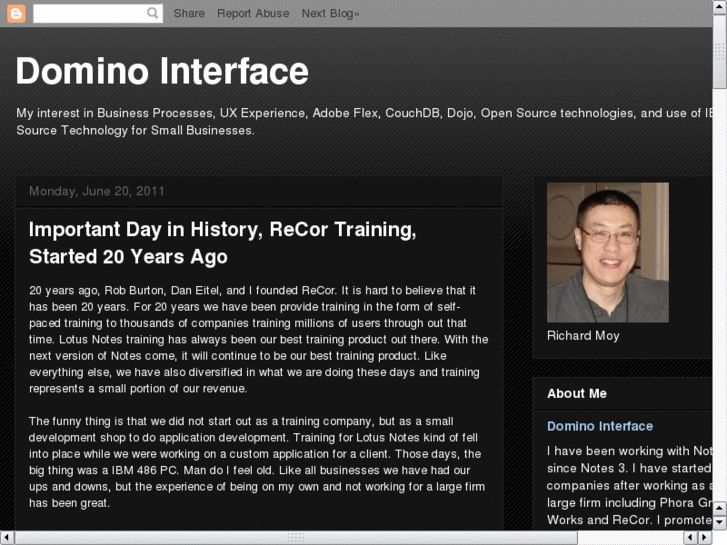Click Richard Moy's profile photo
This screenshot has height=545, width=727.
point(607,252)
